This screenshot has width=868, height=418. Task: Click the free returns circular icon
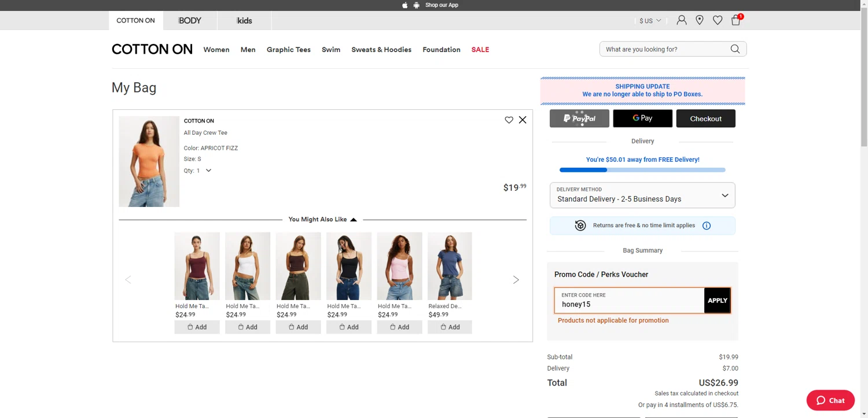[x=580, y=225]
